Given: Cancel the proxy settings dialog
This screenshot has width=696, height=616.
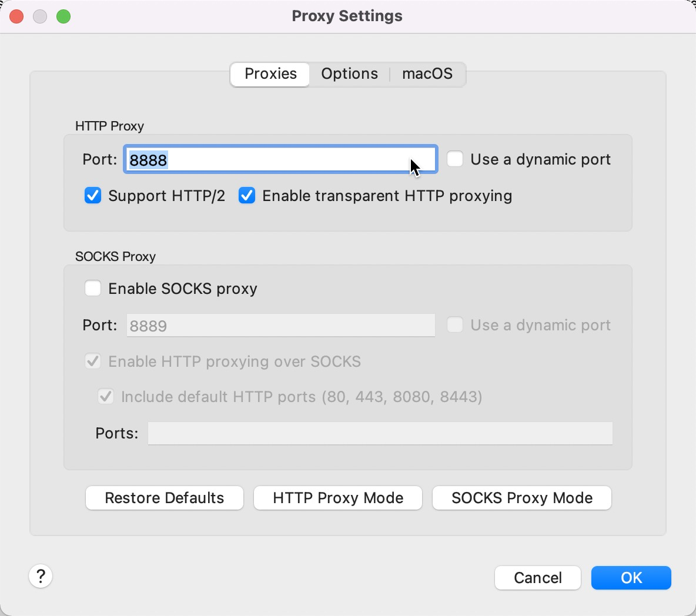Looking at the screenshot, I should pos(538,578).
